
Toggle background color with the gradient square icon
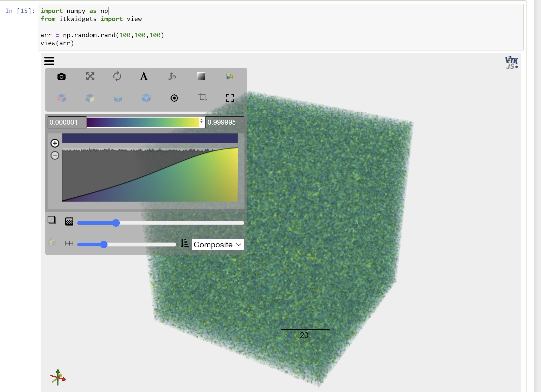(x=201, y=76)
